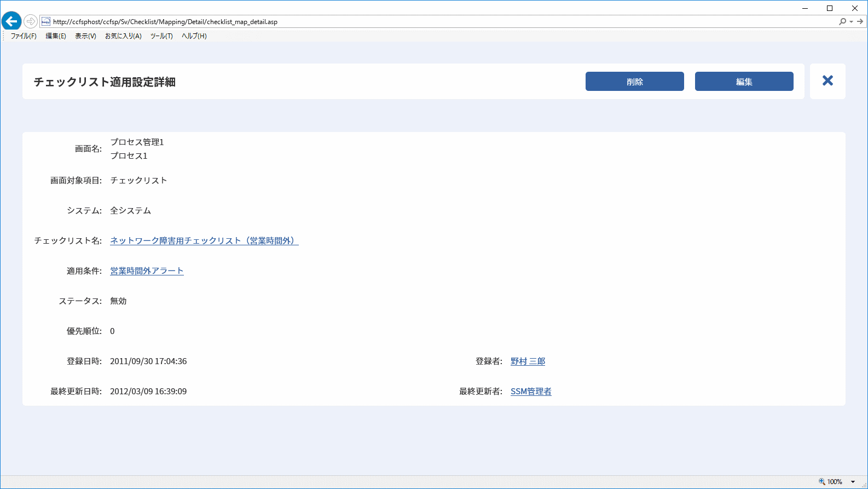
Task: Open the ネットワーク障害用チェックリスト link
Action: (x=204, y=240)
